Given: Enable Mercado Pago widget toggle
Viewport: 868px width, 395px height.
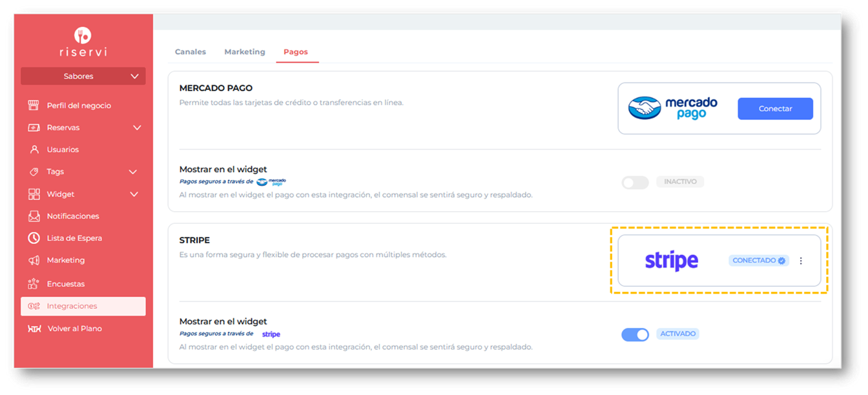Looking at the screenshot, I should pyautogui.click(x=635, y=183).
